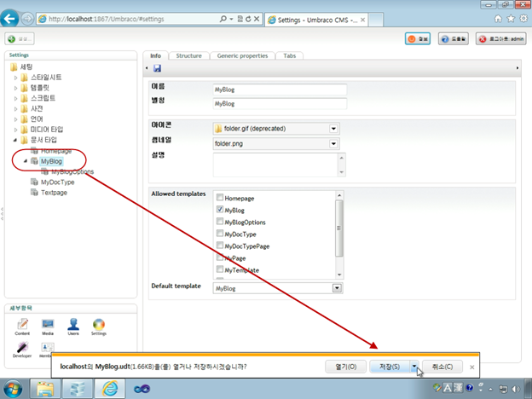
Task: Click 취소(C) cancel button in download bar
Action: point(442,367)
